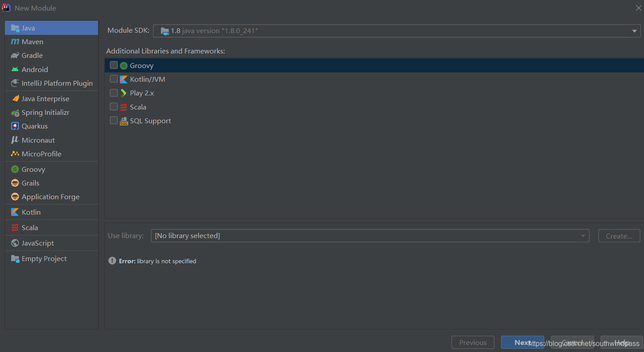644x352 pixels.
Task: Click the JavaScript globe icon
Action: [x=15, y=243]
